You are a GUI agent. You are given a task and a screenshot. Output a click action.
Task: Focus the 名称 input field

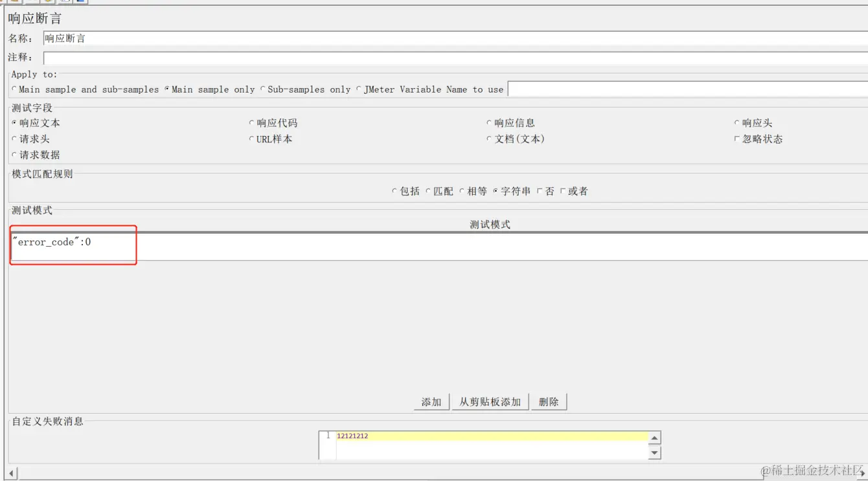[455, 39]
